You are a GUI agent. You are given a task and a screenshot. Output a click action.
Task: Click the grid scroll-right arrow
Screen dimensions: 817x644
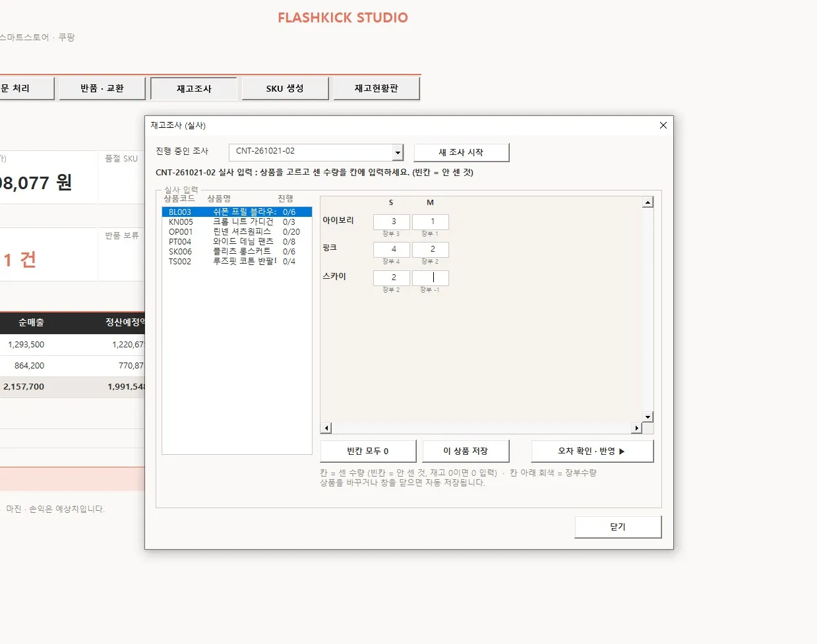(x=636, y=428)
